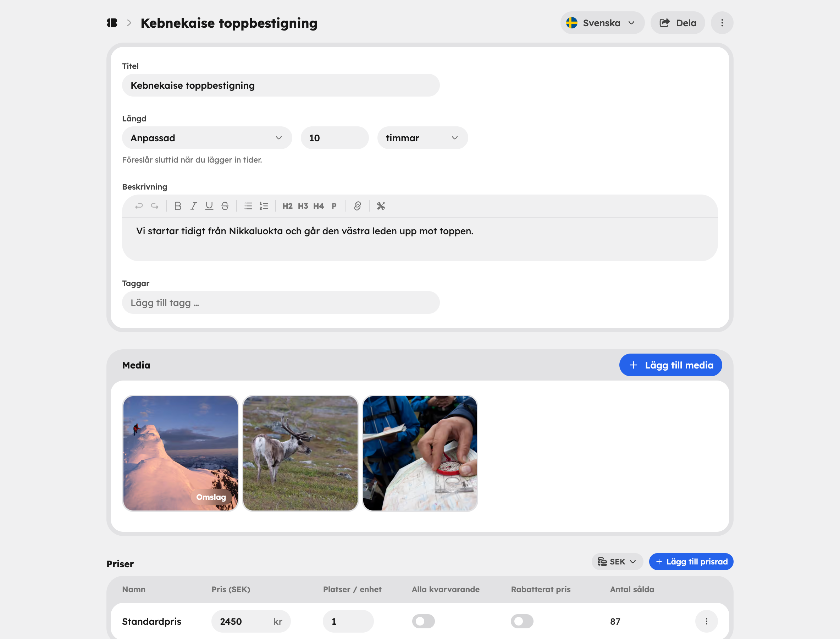Click the Lägg till tagg input
The width and height of the screenshot is (840, 639).
pos(281,303)
